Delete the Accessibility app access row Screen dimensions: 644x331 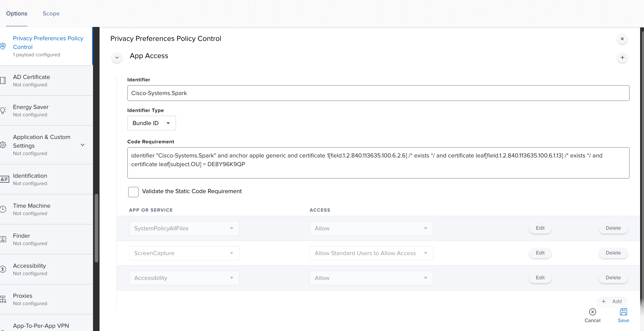click(x=613, y=278)
